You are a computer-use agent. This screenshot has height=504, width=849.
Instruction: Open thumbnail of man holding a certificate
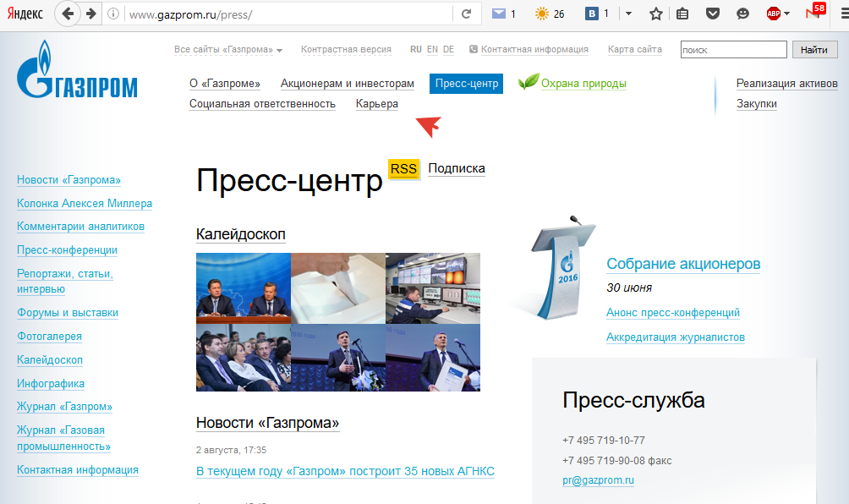(x=433, y=358)
